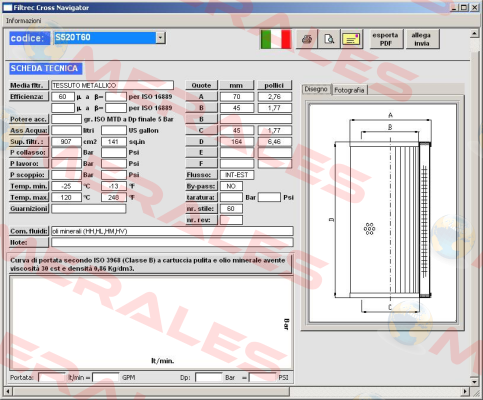Click the esporta PDF button
Viewport: 483px width, 400px height.
[x=386, y=39]
